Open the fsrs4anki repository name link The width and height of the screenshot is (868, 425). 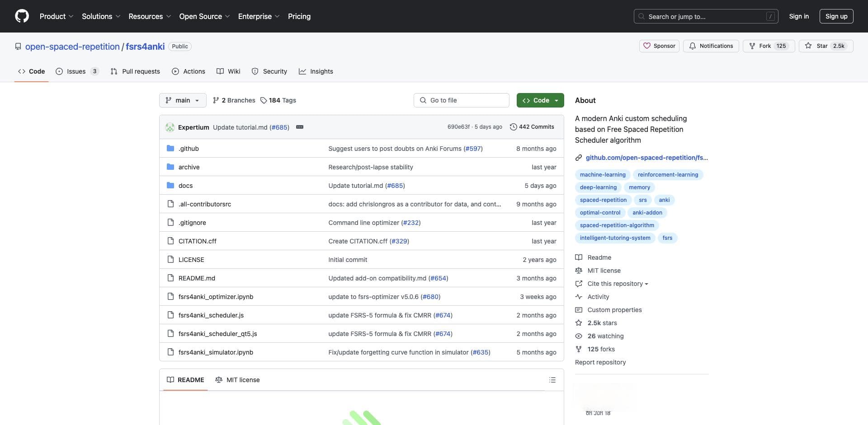[145, 47]
